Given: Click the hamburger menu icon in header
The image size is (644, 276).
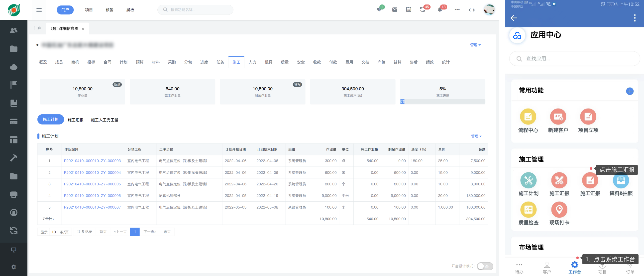Looking at the screenshot, I should pyautogui.click(x=39, y=10).
